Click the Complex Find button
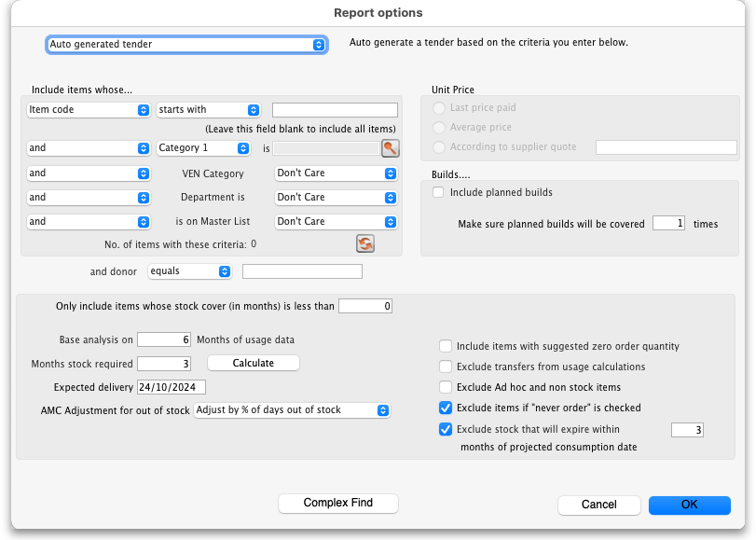 point(337,504)
